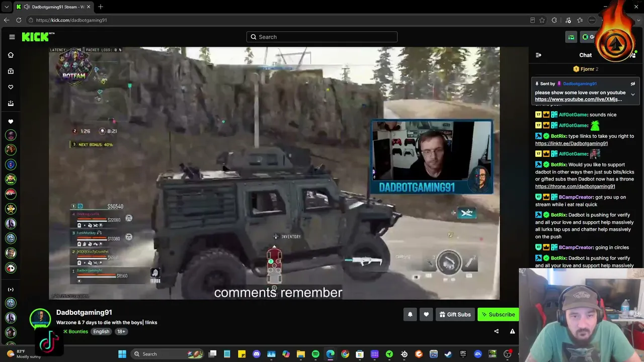Hide the pinned message with the eye icon
This screenshot has width=644, height=362.
(633, 84)
